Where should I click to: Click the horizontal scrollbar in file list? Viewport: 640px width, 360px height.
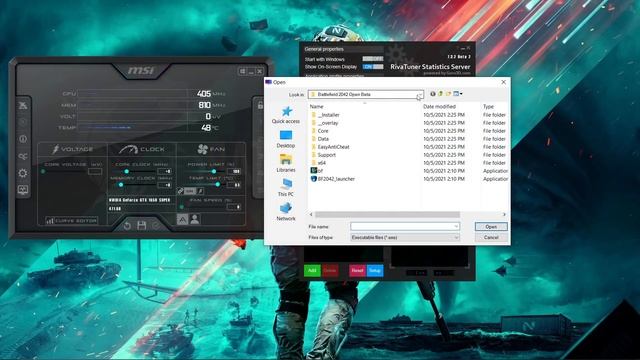pos(387,214)
